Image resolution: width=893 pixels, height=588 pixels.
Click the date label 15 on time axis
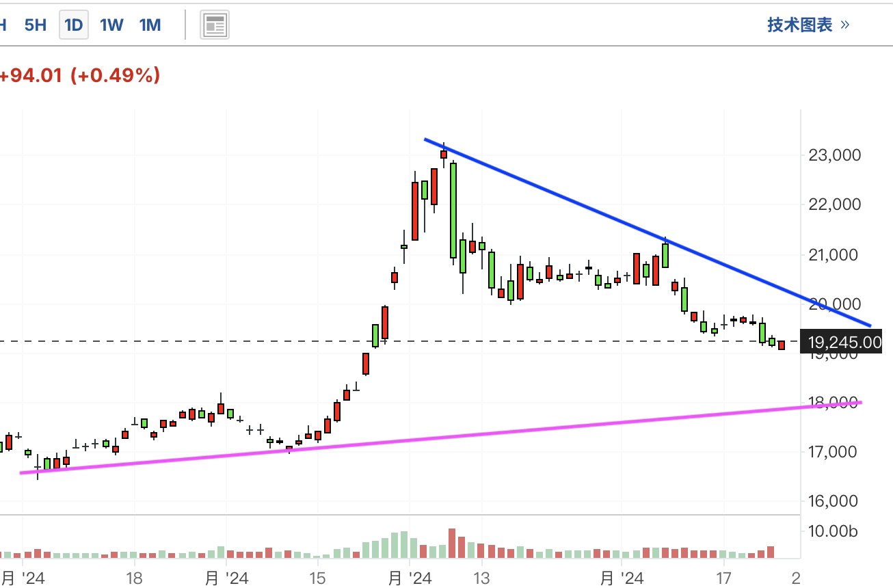coord(317,578)
